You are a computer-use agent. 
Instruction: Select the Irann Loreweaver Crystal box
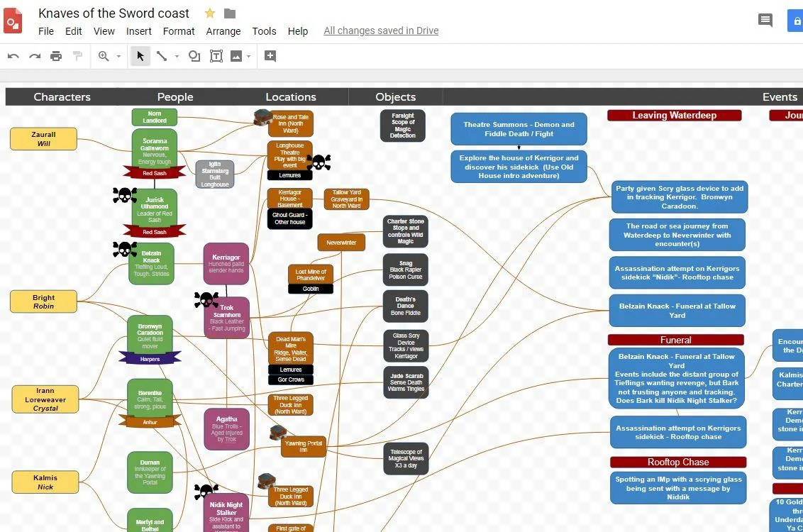point(45,399)
